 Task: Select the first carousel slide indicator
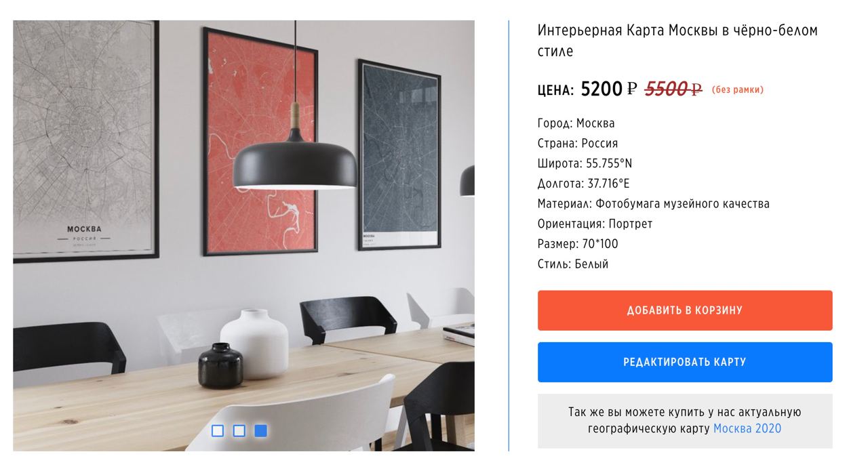218,430
